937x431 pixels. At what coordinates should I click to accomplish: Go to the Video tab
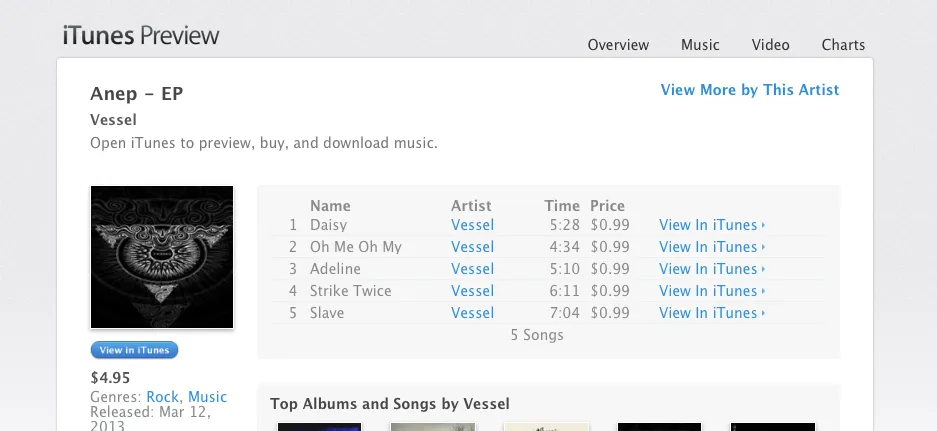pos(770,45)
